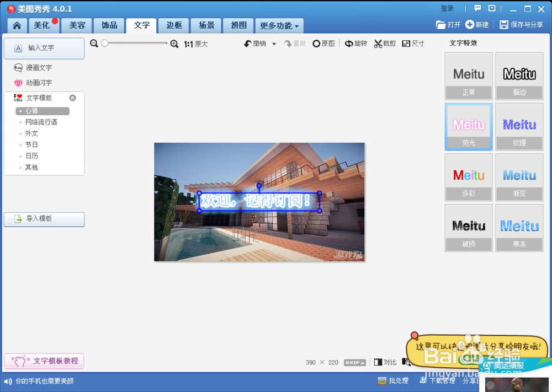Click the zoom in magnifier icon

click(x=174, y=44)
